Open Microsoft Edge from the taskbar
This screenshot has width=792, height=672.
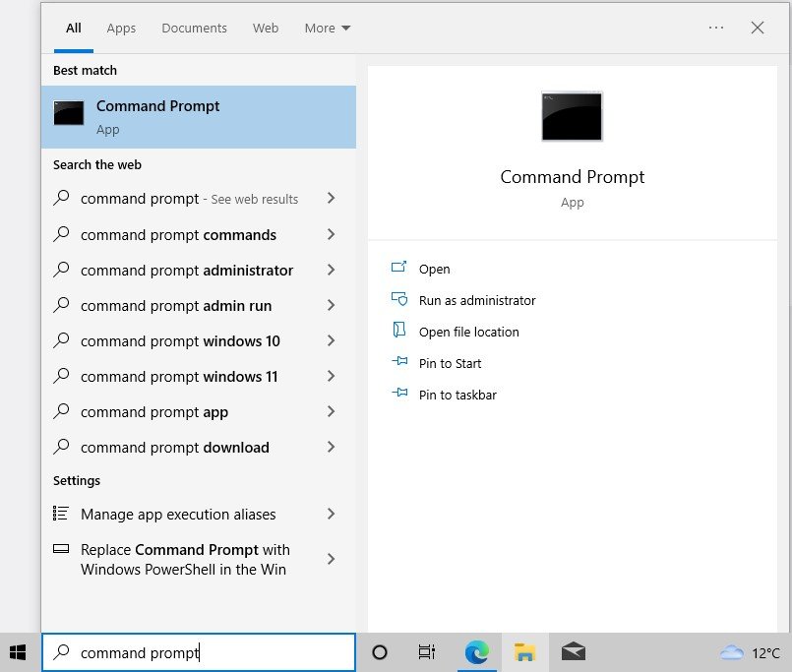point(477,652)
